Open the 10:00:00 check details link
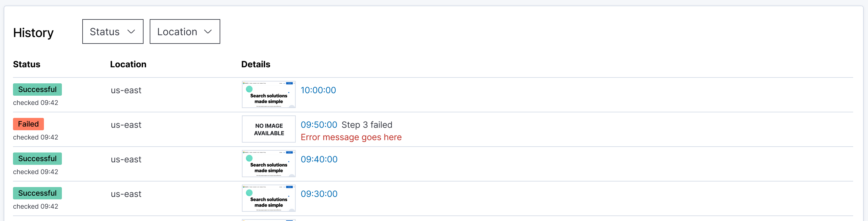 (318, 90)
